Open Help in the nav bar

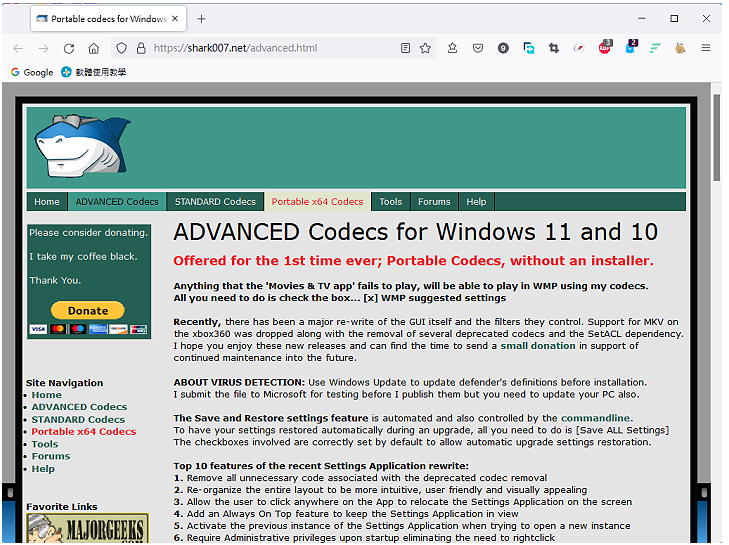click(x=477, y=202)
